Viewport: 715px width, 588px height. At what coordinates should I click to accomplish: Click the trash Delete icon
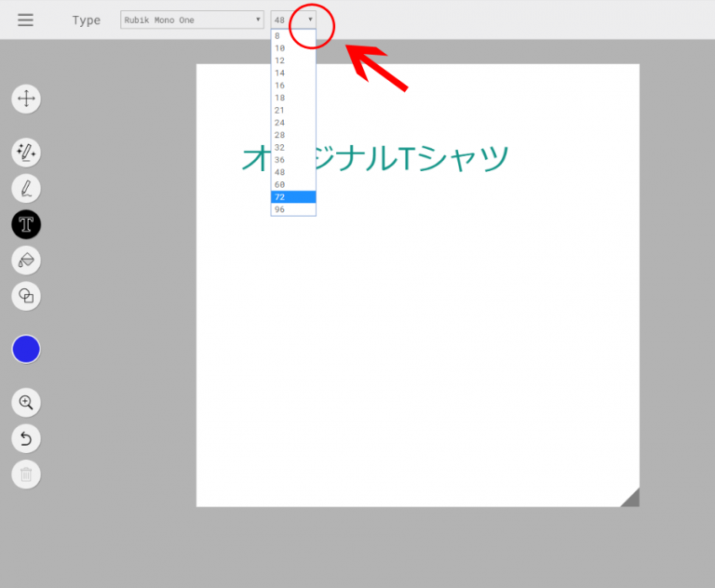(26, 474)
